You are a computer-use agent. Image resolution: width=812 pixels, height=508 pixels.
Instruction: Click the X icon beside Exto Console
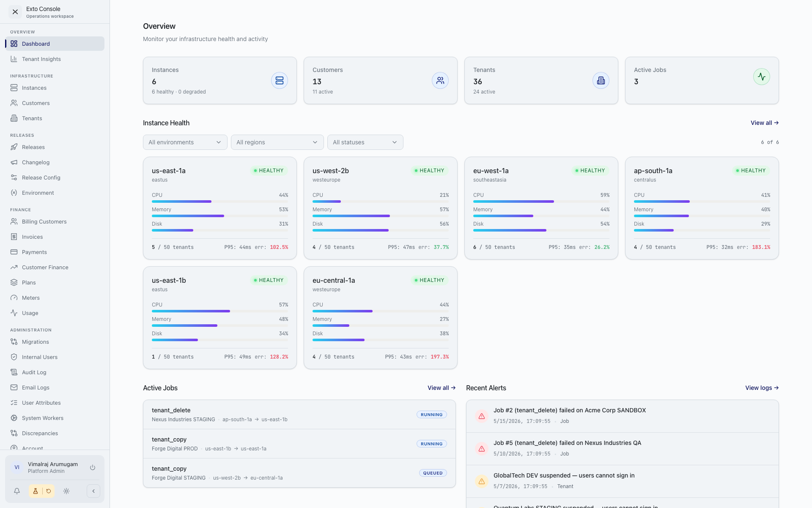pos(15,12)
